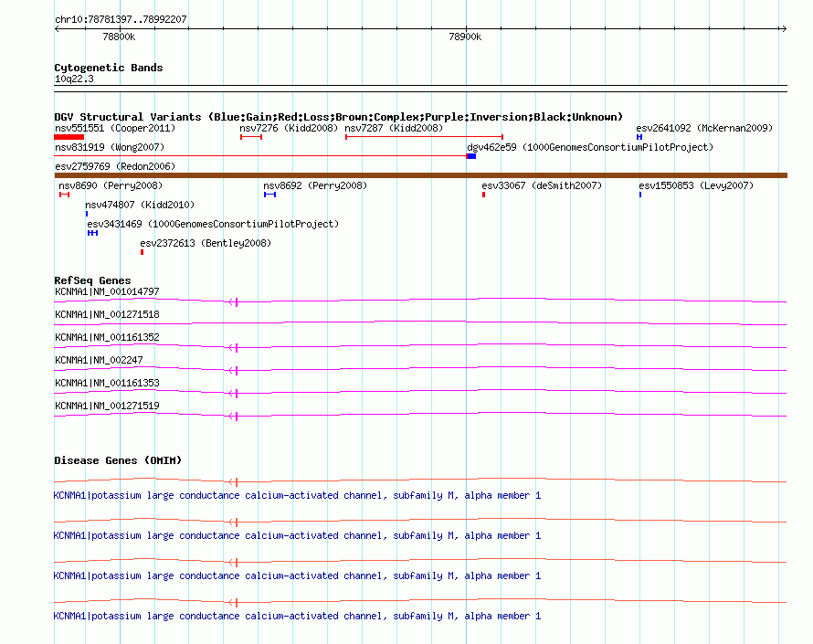
Task: Click the exon marker on the NM_002247 track
Action: pos(235,371)
